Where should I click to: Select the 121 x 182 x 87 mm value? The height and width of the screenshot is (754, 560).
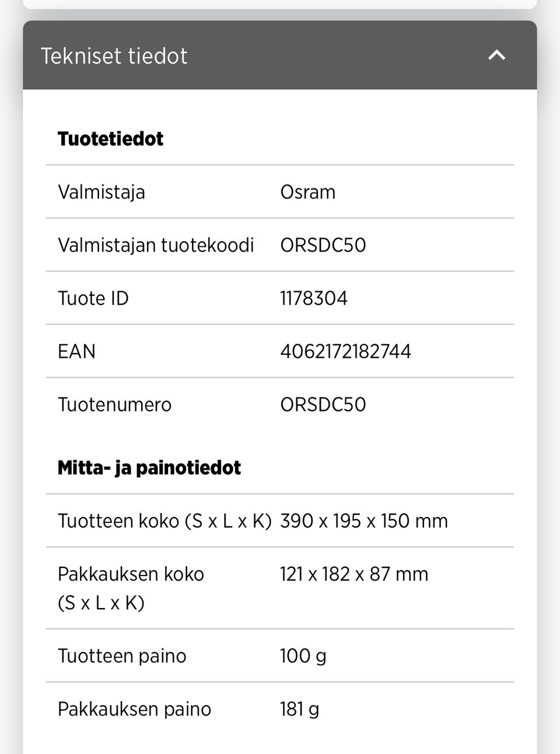pos(353,574)
